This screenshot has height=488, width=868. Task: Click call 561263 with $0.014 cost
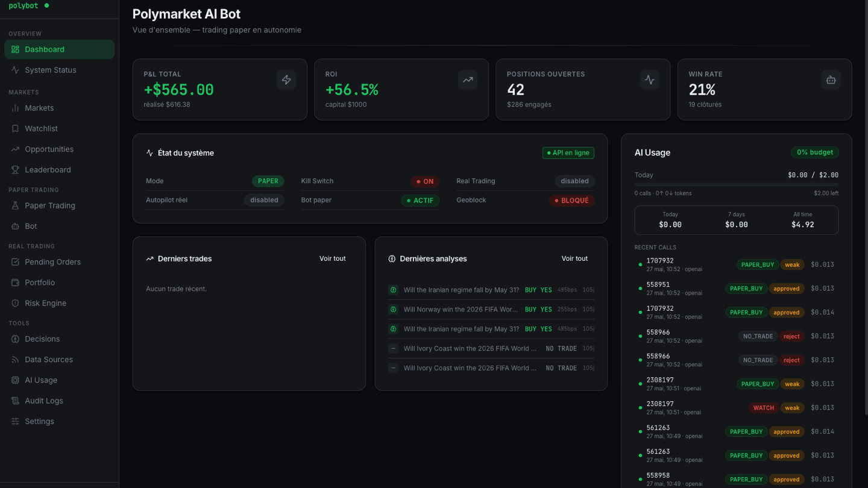pos(736,431)
